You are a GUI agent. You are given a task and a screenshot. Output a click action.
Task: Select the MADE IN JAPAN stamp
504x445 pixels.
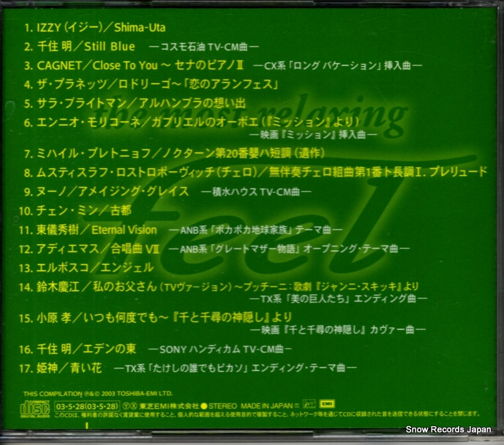265,406
